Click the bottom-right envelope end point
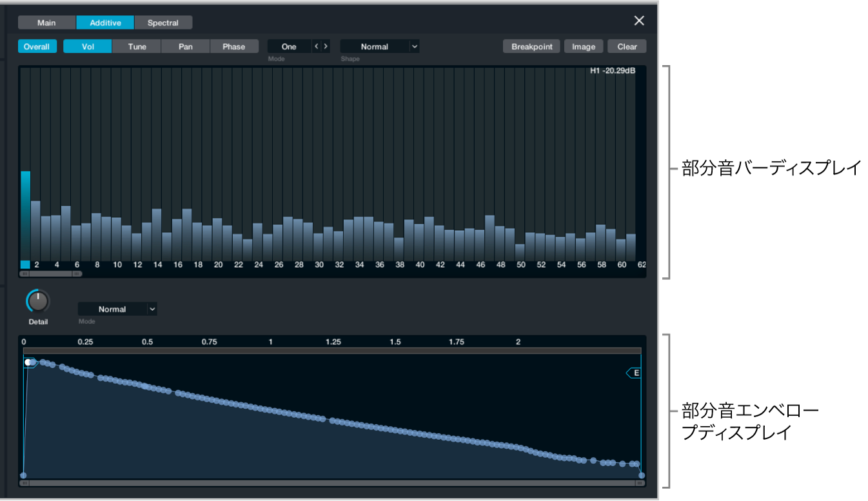Screen dimensions: 868x501 click(x=641, y=476)
